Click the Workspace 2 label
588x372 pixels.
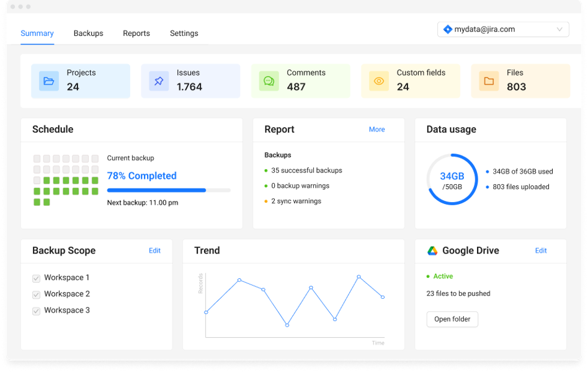(67, 294)
